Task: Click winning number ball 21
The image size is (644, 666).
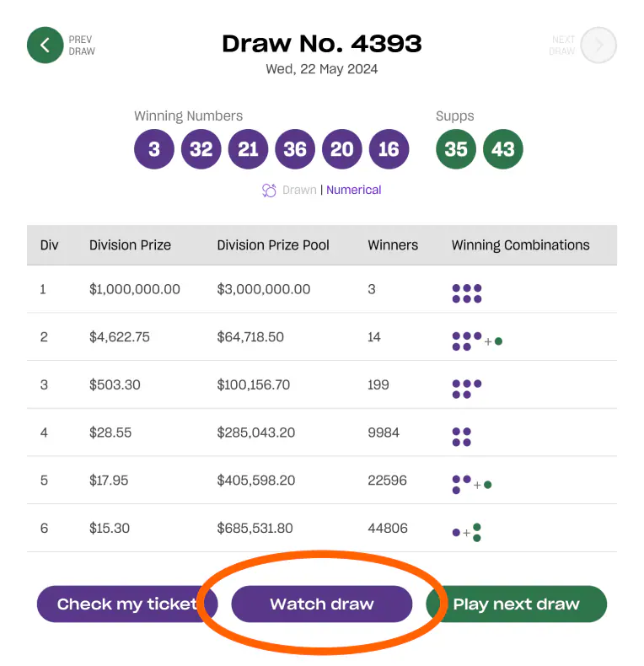Action: [x=248, y=149]
